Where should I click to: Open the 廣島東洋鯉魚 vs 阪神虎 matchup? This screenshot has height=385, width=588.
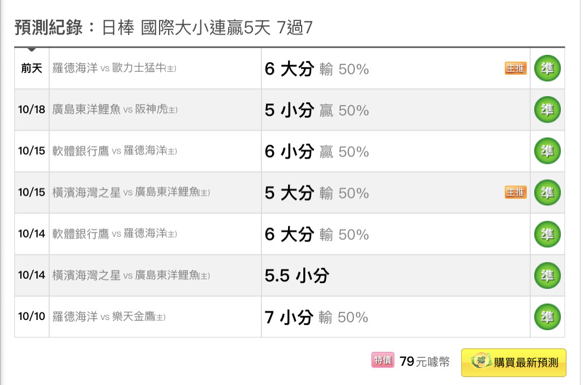tap(115, 110)
